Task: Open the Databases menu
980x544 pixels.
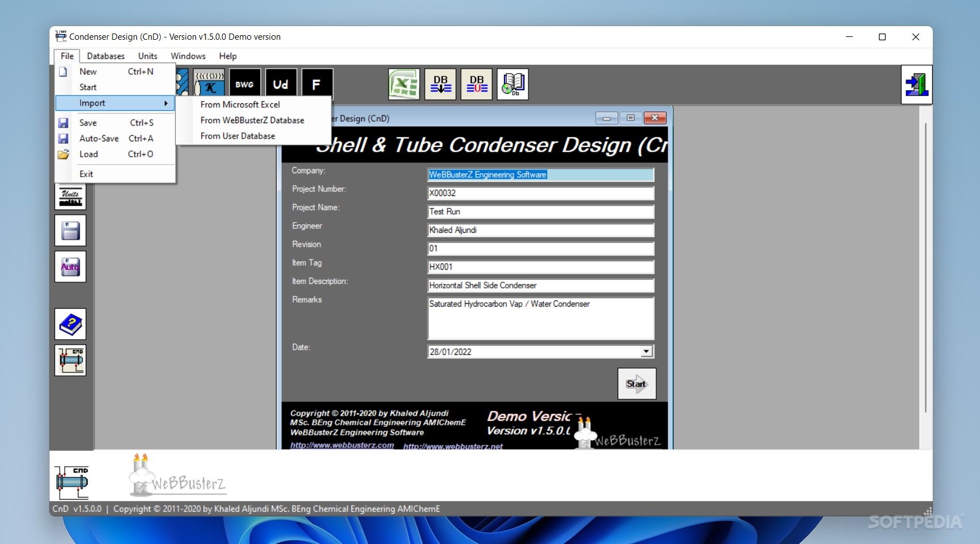Action: point(106,56)
